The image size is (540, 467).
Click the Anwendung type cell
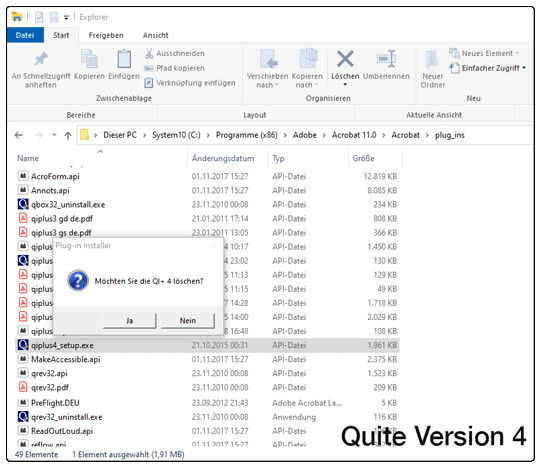point(294,417)
